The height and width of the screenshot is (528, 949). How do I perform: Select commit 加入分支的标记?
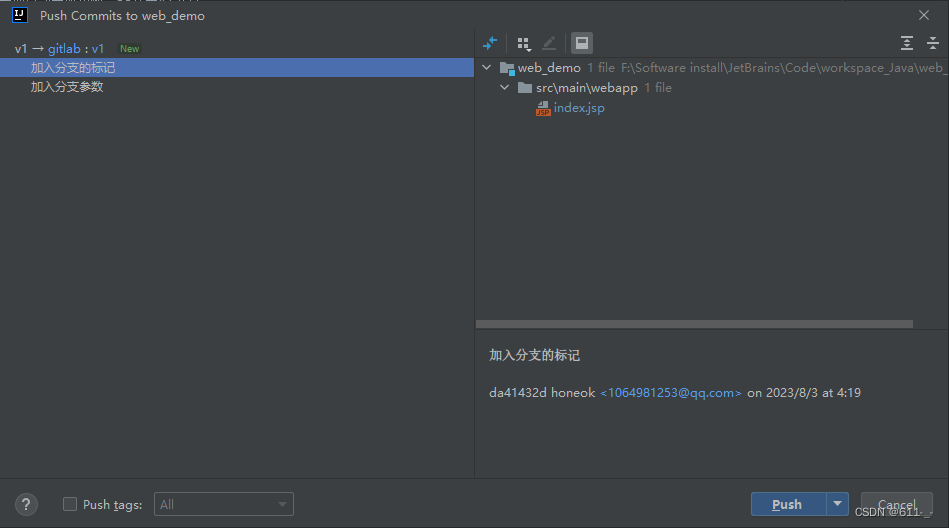point(237,67)
